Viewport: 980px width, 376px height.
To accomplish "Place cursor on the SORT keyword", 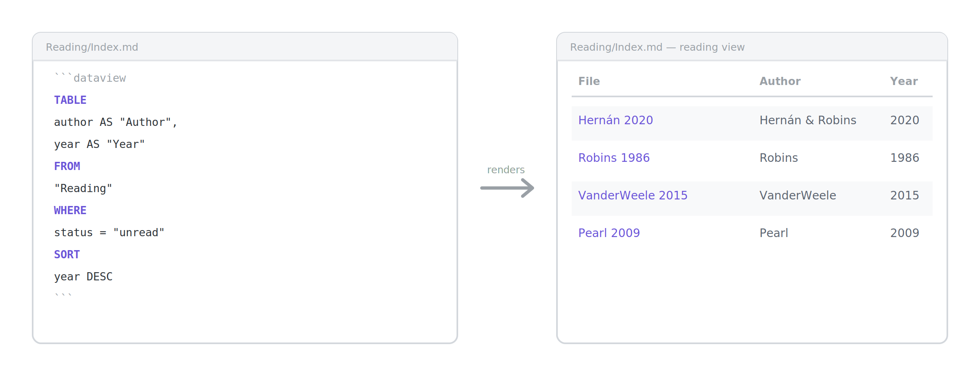I will coord(67,255).
